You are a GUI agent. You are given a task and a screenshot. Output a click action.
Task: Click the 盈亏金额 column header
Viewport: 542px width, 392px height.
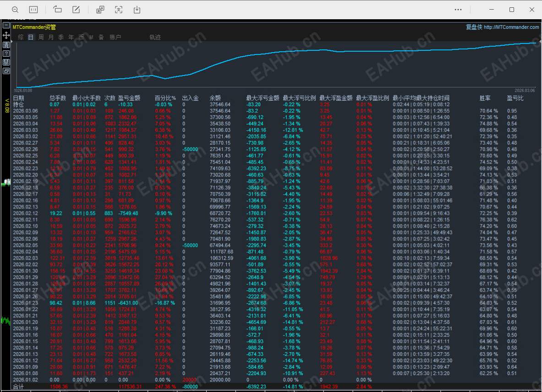[x=129, y=98]
